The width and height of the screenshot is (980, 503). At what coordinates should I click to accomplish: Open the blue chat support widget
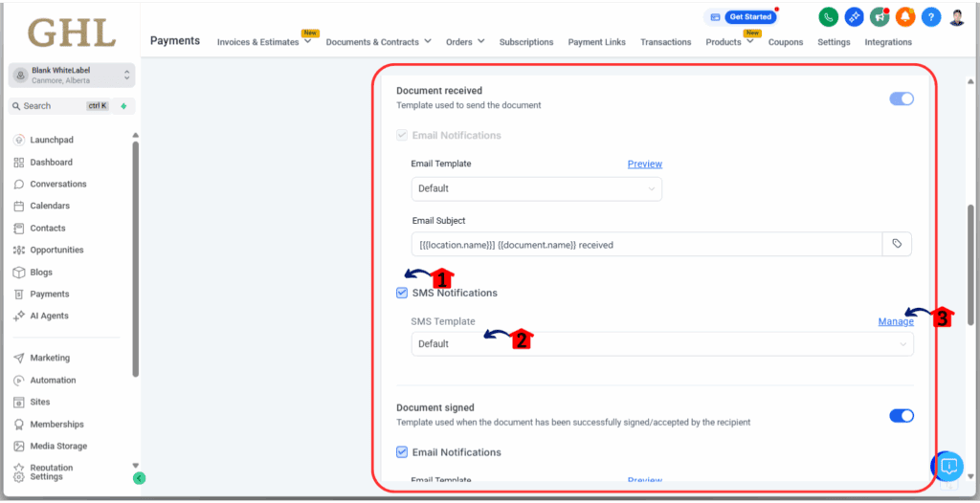click(x=948, y=466)
